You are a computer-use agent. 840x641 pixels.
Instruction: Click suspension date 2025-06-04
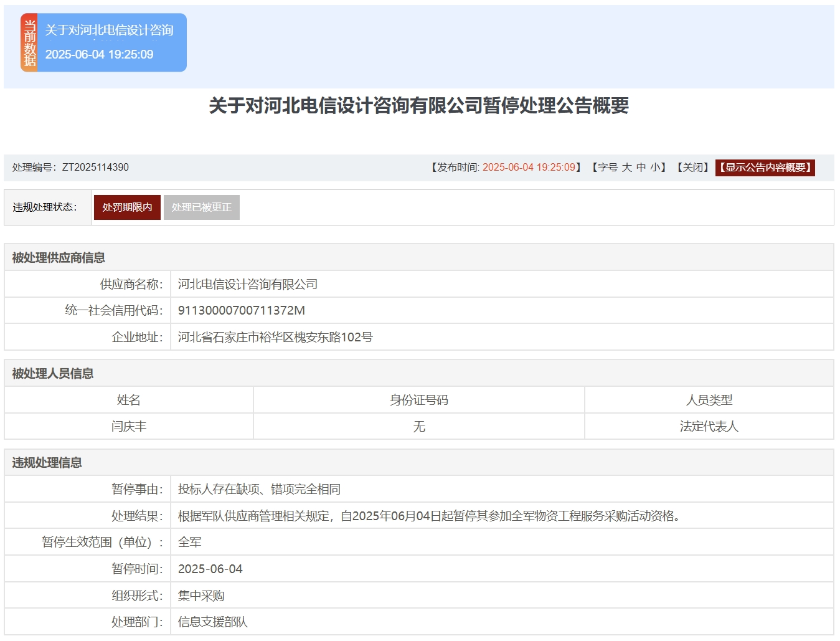pyautogui.click(x=210, y=569)
